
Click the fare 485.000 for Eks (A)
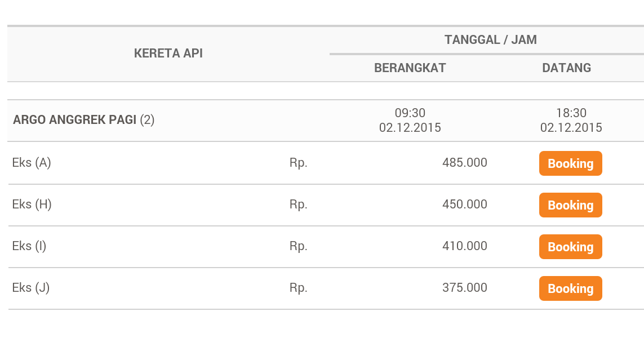coord(465,162)
